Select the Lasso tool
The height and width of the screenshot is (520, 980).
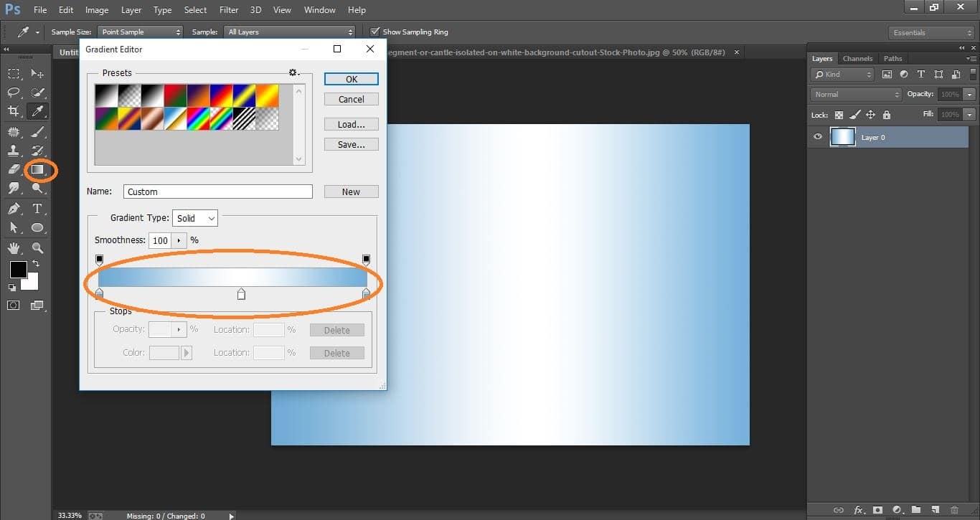[x=13, y=92]
